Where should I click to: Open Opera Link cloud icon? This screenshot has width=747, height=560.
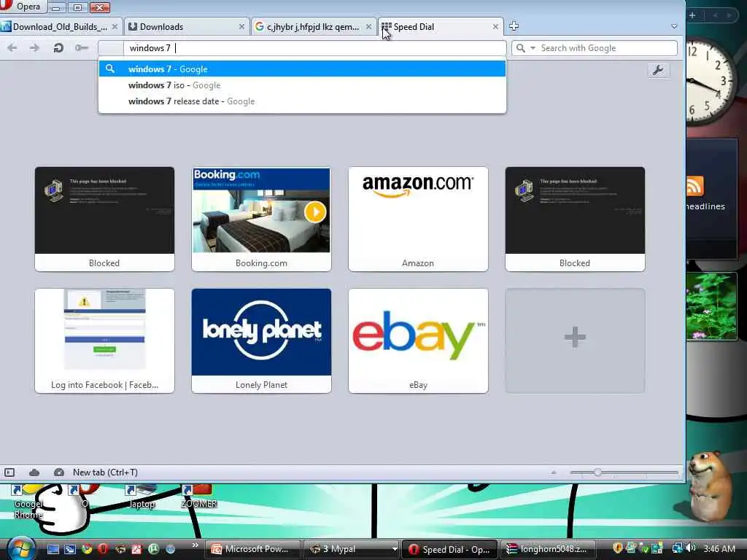click(x=34, y=472)
